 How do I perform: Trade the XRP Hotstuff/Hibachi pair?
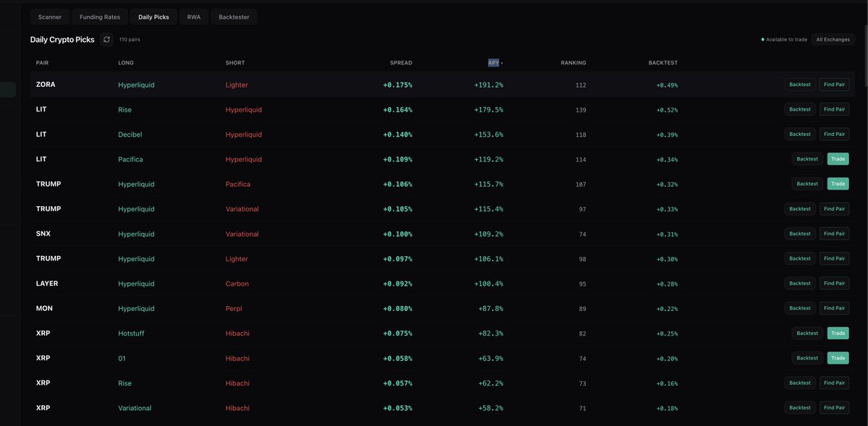[838, 333]
